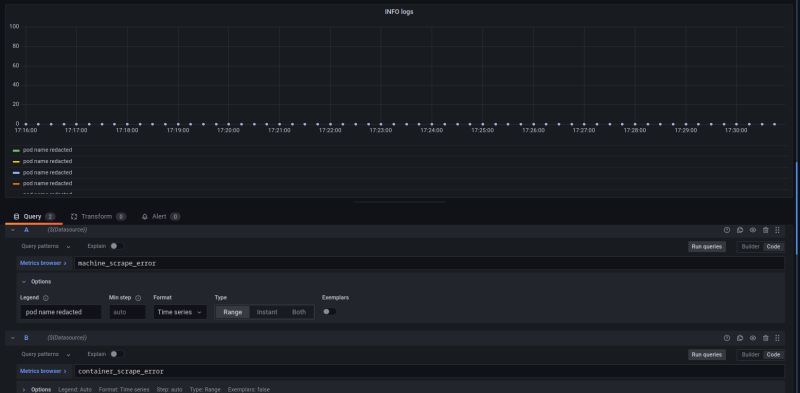Screen dimensions: 800x393
Task: Select Instant query type
Action: coord(267,312)
